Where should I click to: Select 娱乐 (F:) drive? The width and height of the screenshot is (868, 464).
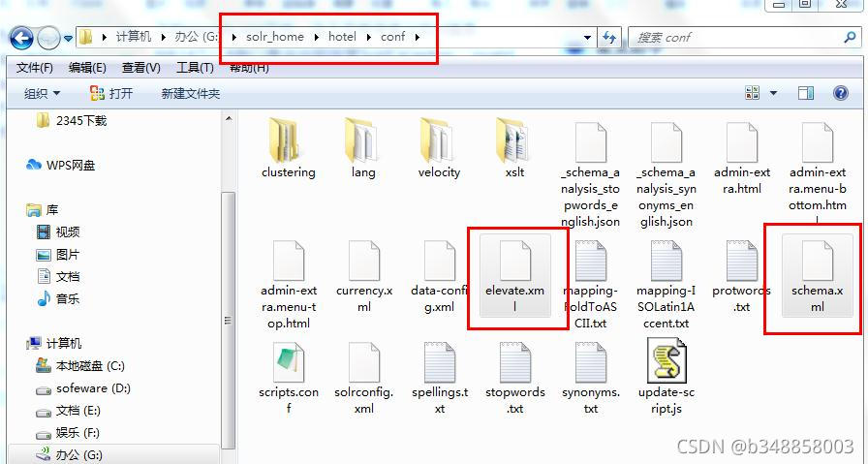point(68,433)
